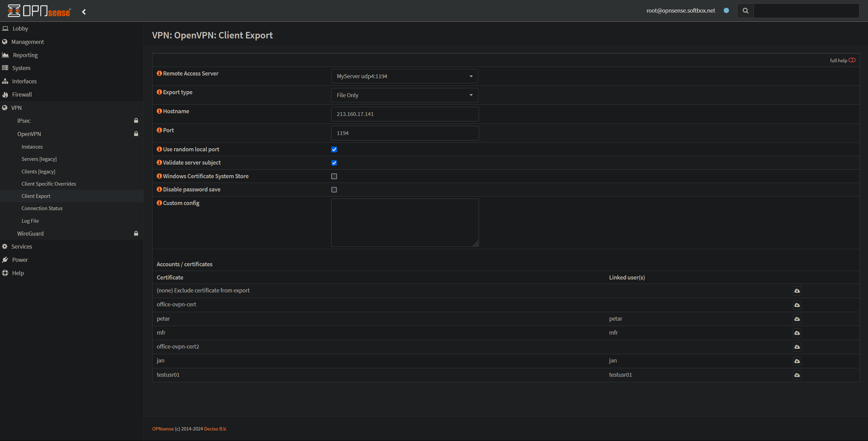Viewport: 868px width, 441px height.
Task: Click the Custom config help icon
Action: tap(159, 203)
